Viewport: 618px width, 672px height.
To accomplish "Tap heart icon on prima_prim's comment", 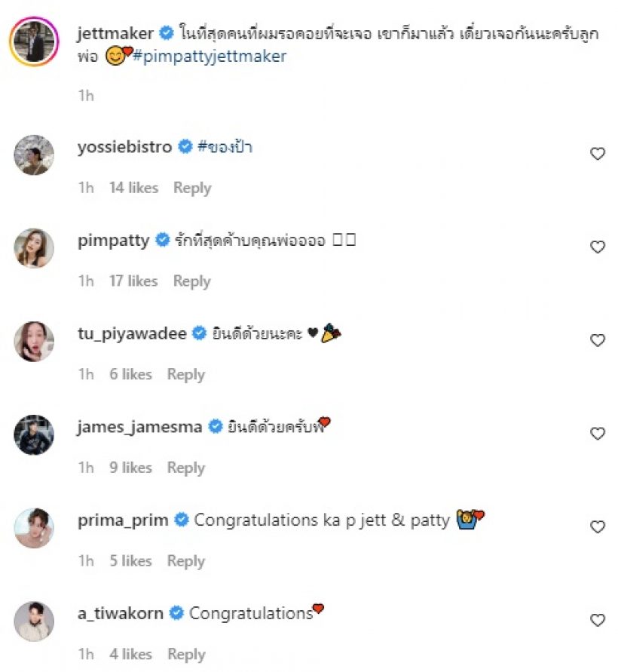I will click(598, 527).
